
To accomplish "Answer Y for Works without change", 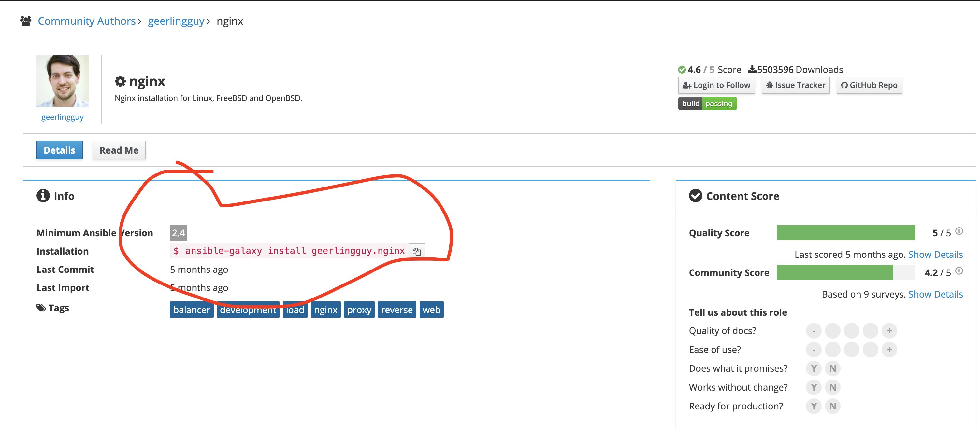I will pyautogui.click(x=814, y=387).
